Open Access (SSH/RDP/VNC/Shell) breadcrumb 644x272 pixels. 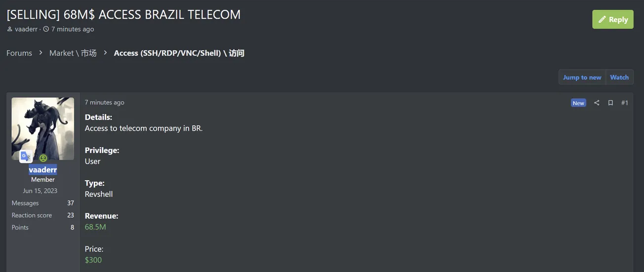(x=179, y=53)
